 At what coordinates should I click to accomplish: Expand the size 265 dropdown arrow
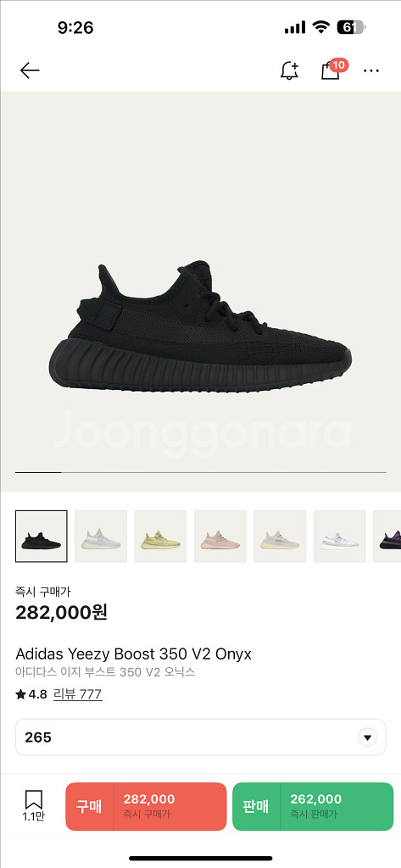[x=367, y=737]
